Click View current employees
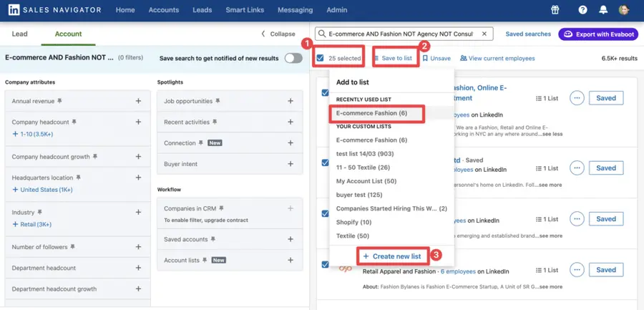The width and height of the screenshot is (644, 310). point(497,59)
